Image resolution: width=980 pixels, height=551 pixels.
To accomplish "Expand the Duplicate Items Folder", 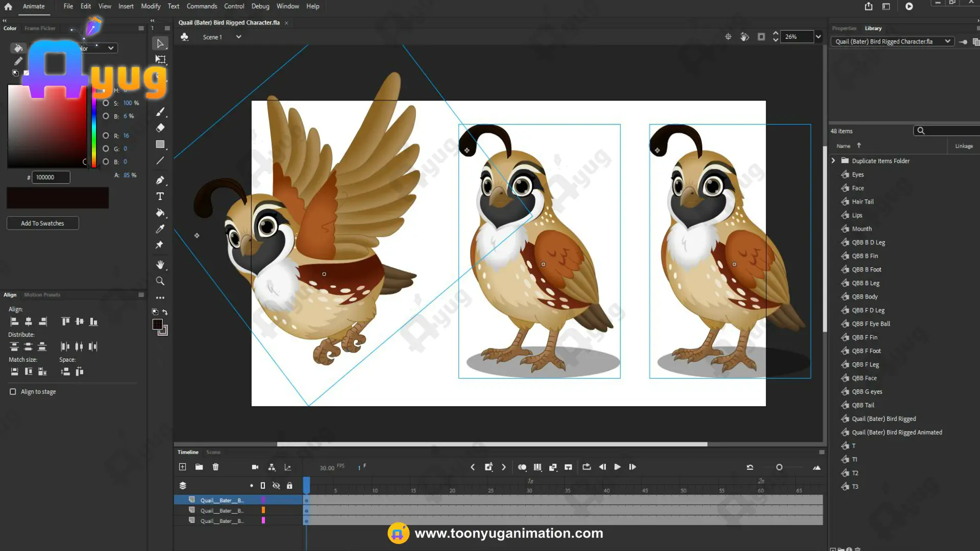I will 833,161.
